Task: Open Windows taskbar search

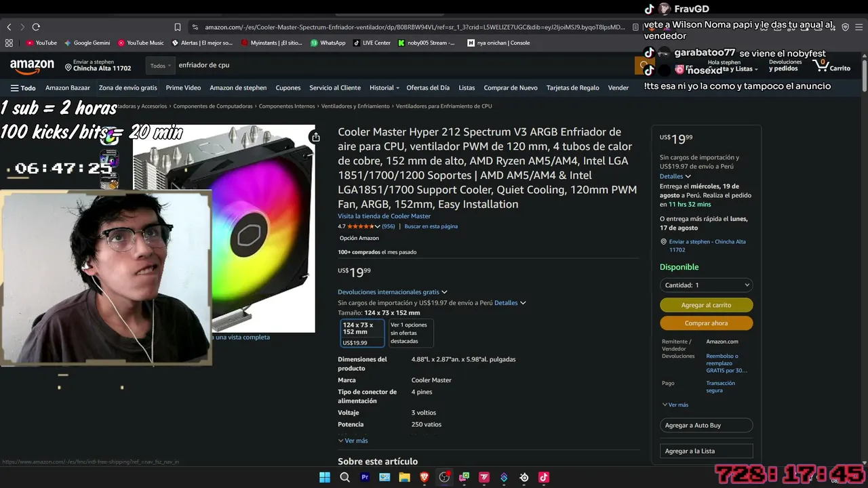Action: click(344, 477)
